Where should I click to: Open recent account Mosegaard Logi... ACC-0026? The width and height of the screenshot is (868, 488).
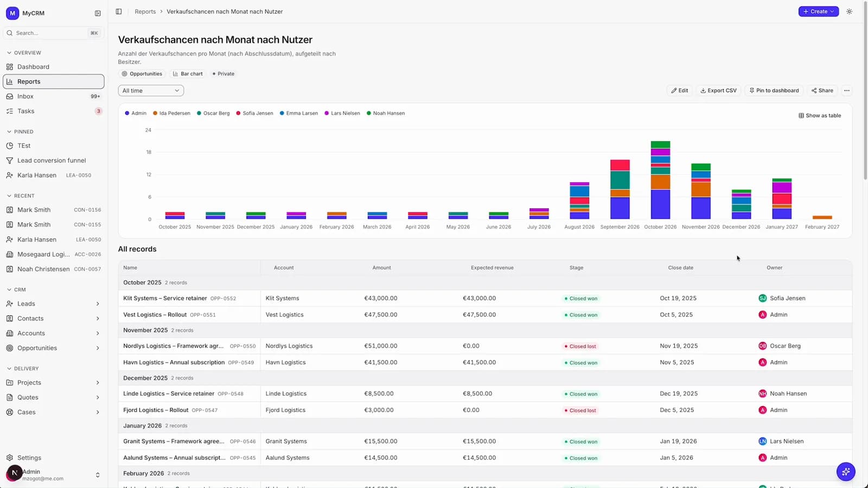tap(54, 254)
